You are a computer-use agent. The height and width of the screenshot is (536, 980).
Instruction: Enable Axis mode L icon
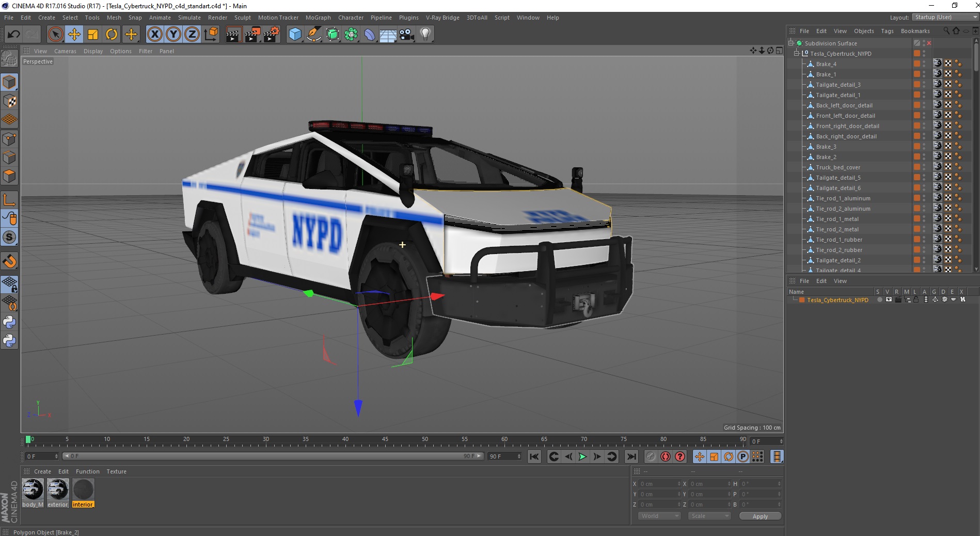(x=9, y=199)
